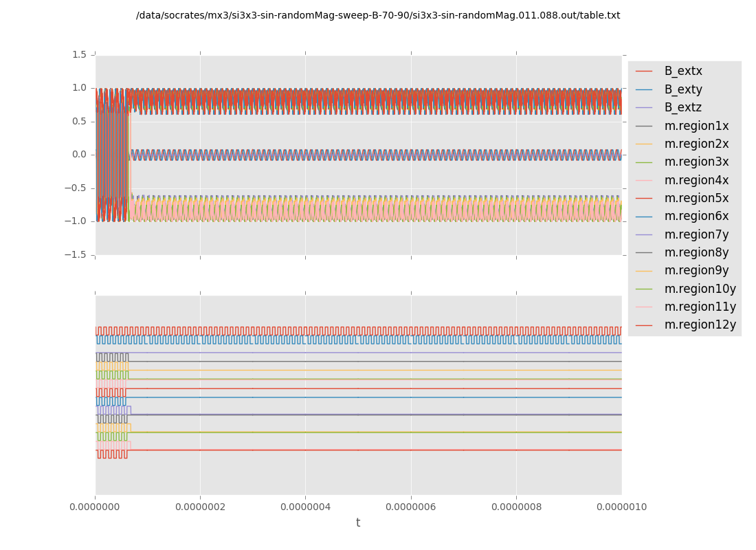This screenshot has height=550, width=756.
Task: Click the B_extz legend label
Action: [682, 107]
